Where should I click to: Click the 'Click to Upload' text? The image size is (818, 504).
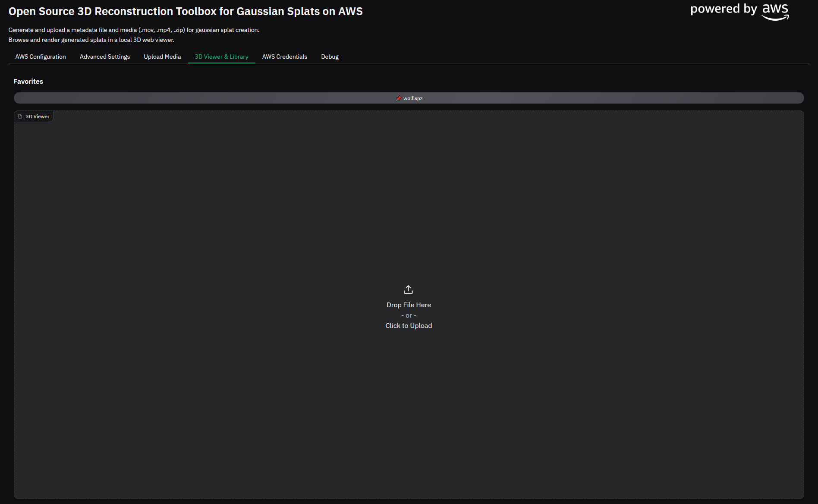(409, 326)
